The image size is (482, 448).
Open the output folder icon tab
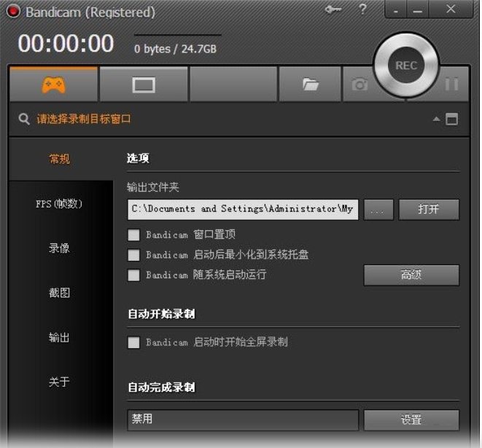click(310, 85)
